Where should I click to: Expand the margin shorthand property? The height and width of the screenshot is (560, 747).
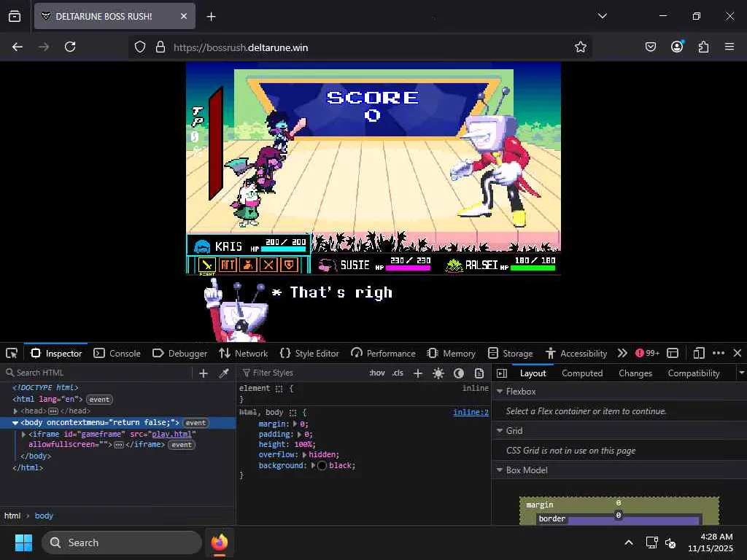tap(295, 424)
